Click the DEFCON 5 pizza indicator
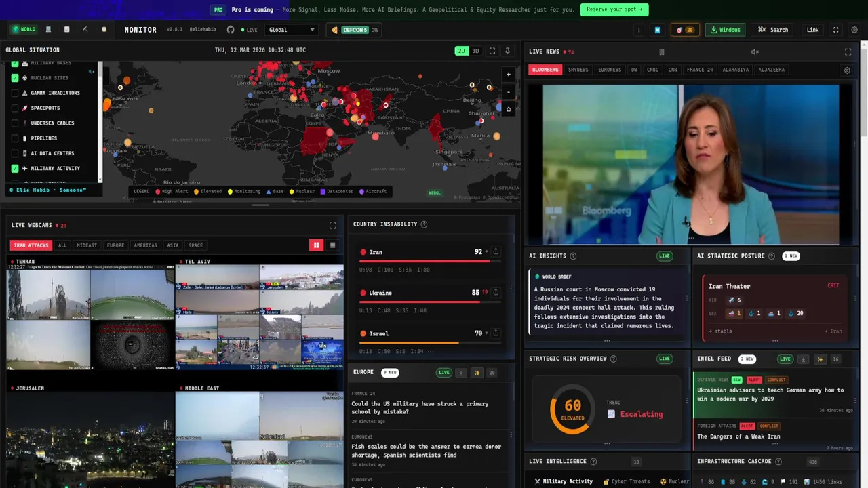This screenshot has width=868, height=488. tap(355, 30)
